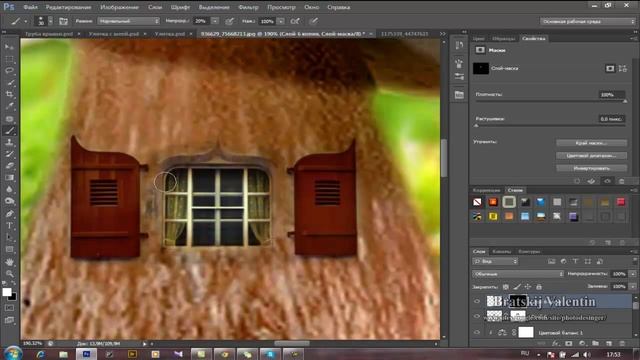Switch to the Коррекция tab
The width and height of the screenshot is (640, 360).
click(x=487, y=190)
